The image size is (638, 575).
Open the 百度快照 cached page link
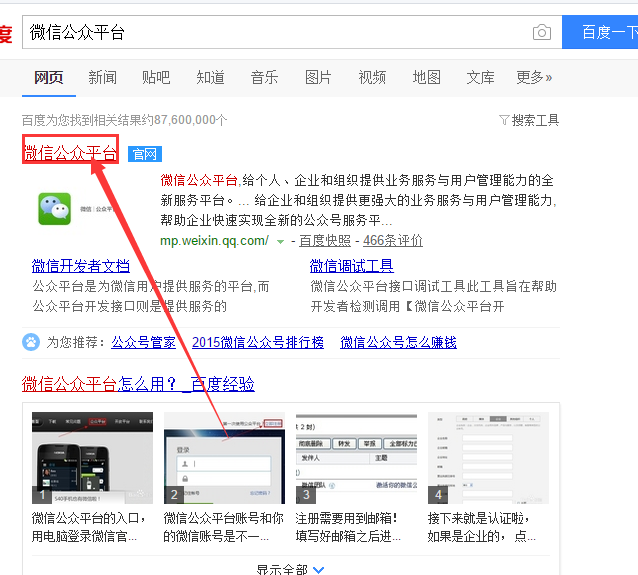pos(325,241)
